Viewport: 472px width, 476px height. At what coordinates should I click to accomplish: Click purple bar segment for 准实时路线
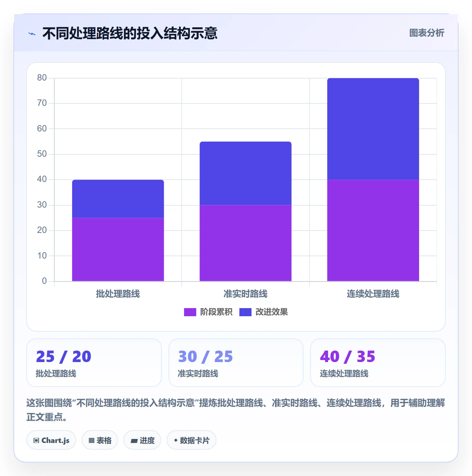[245, 243]
